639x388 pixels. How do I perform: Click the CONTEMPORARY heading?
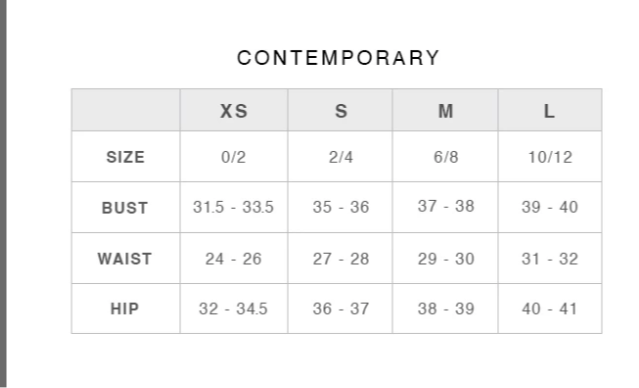click(338, 58)
